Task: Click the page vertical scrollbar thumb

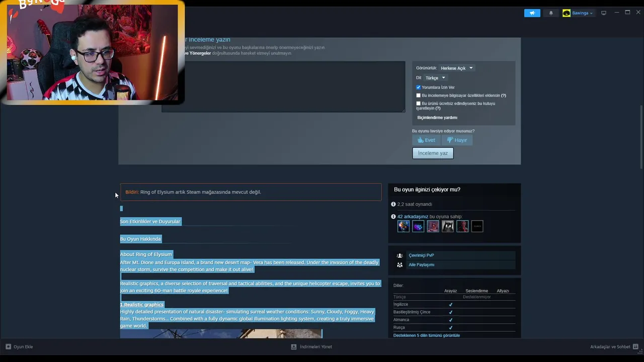Action: (x=641, y=137)
